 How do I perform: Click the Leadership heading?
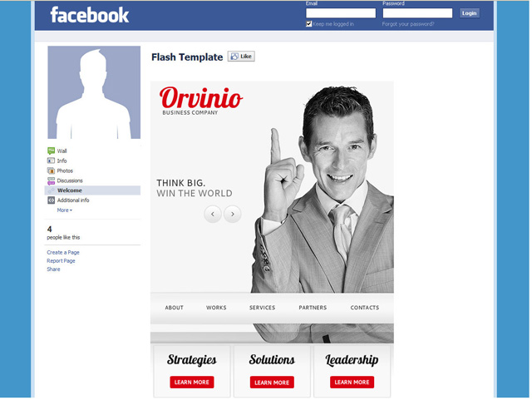[352, 360]
